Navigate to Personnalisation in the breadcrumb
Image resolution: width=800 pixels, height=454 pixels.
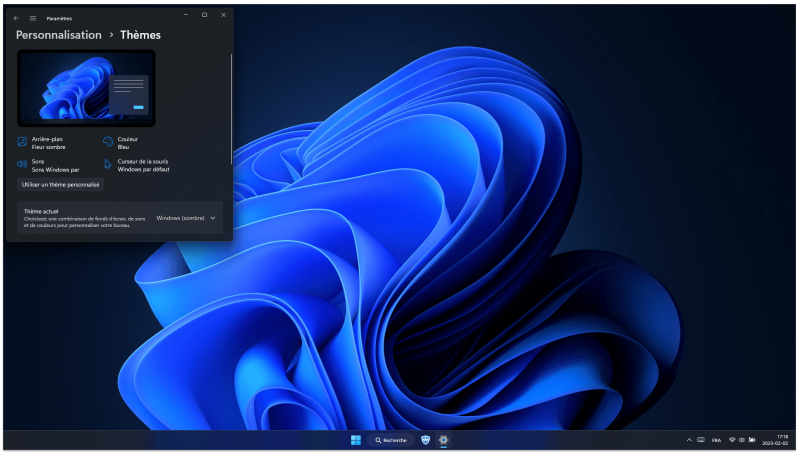pyautogui.click(x=59, y=35)
